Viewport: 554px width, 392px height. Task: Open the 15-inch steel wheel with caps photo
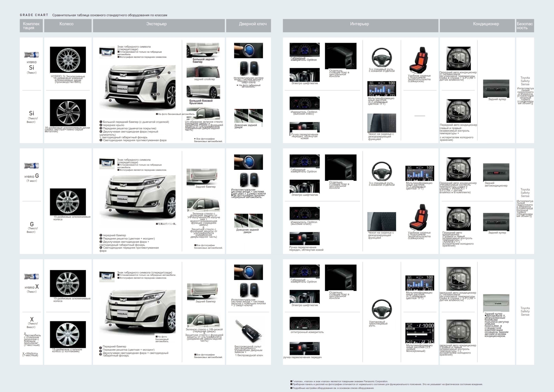[68, 335]
